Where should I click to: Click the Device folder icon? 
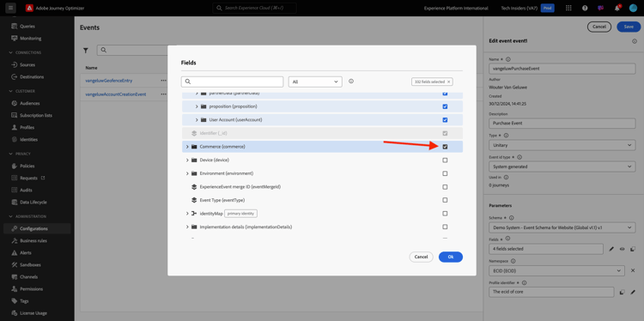click(194, 160)
